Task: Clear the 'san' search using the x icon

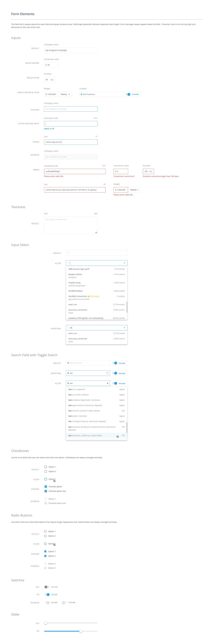Action: point(108,383)
